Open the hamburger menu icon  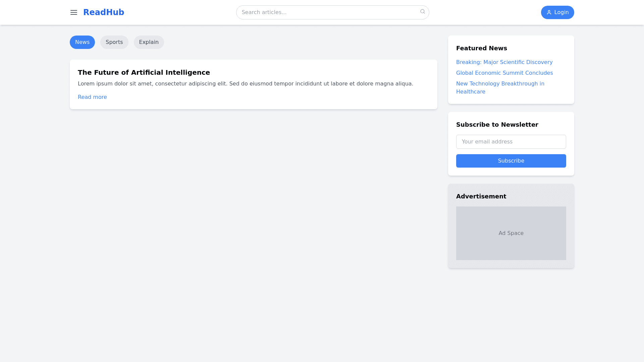pyautogui.click(x=74, y=12)
